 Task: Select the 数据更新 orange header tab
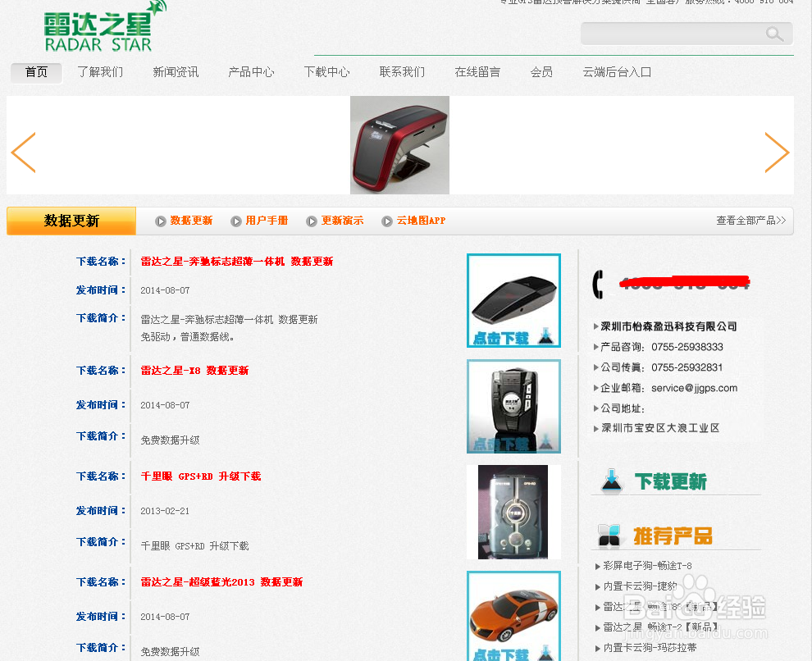coord(71,221)
